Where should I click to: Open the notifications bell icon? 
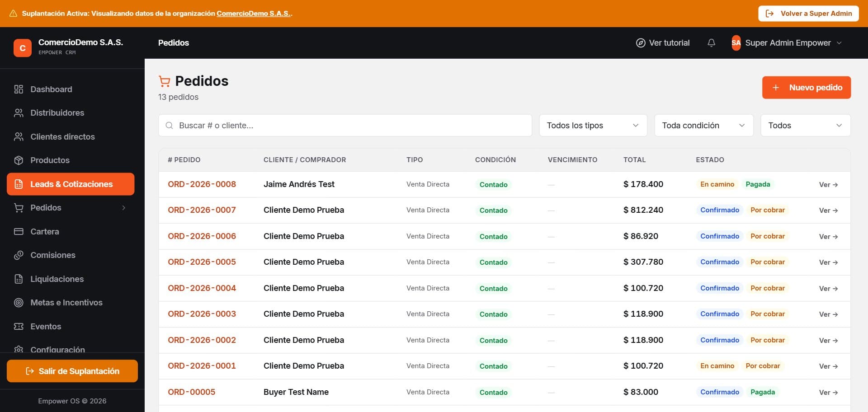click(x=711, y=43)
